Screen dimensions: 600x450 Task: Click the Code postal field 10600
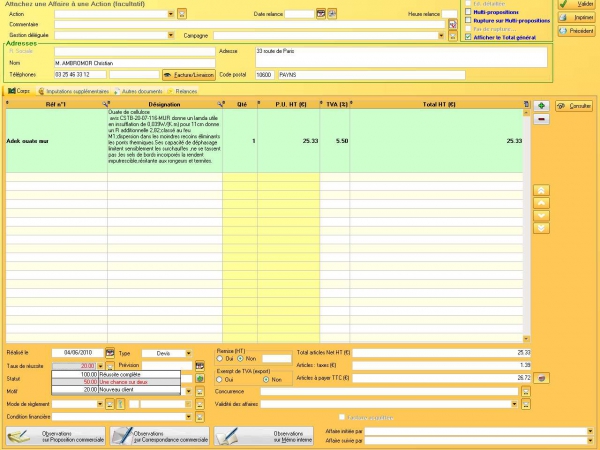pyautogui.click(x=265, y=75)
